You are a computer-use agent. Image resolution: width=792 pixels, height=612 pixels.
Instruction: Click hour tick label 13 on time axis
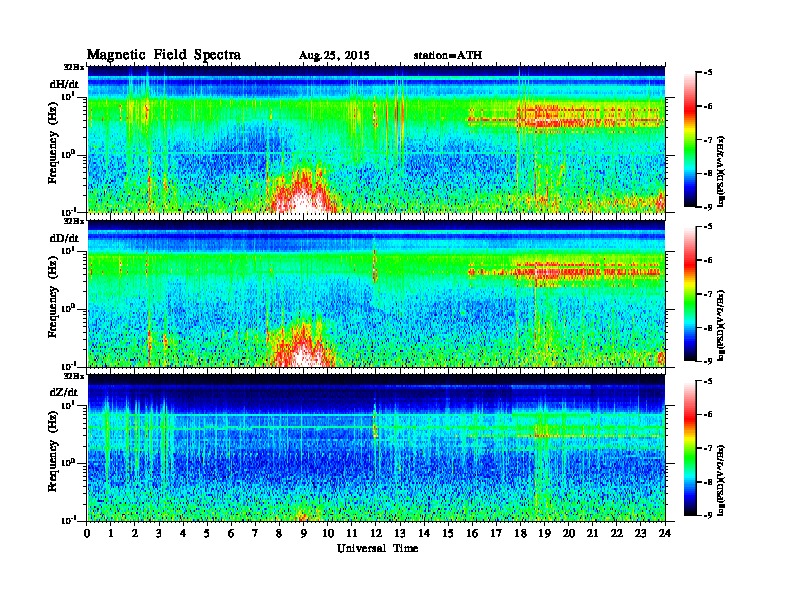pyautogui.click(x=400, y=533)
